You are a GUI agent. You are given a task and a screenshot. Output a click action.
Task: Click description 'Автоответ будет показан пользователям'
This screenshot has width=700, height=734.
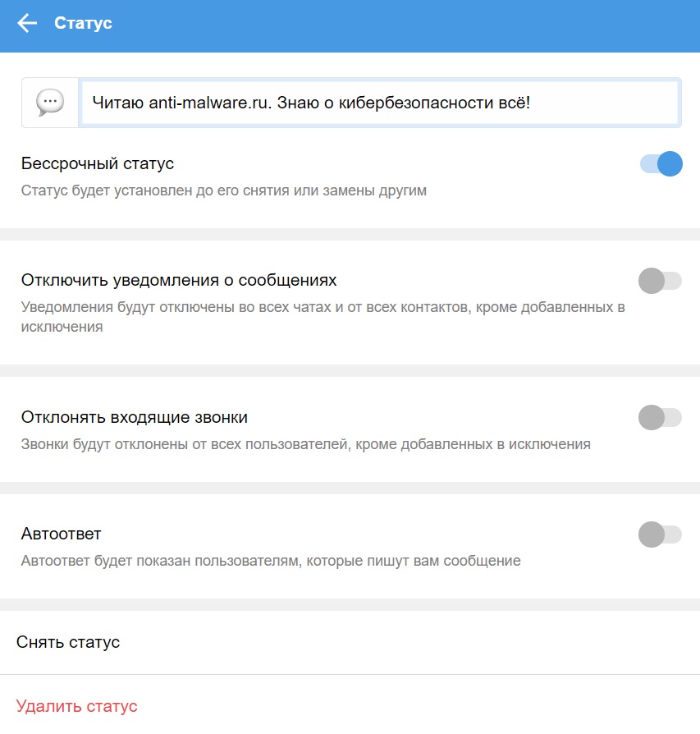point(271,562)
